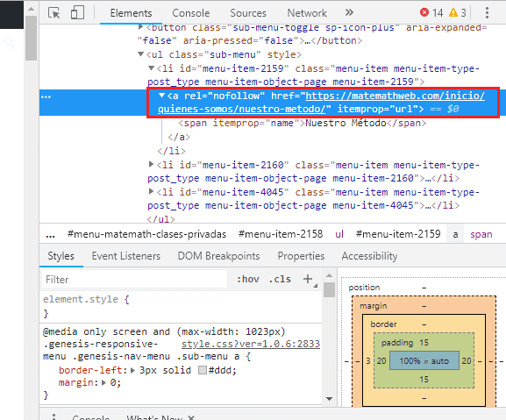Collapse the selected anchor nofollow node

(x=162, y=96)
